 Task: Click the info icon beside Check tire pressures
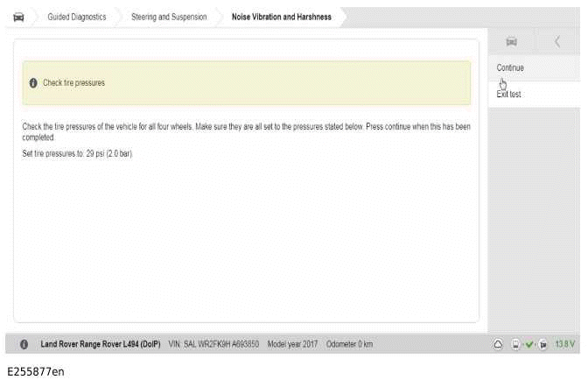click(x=33, y=83)
